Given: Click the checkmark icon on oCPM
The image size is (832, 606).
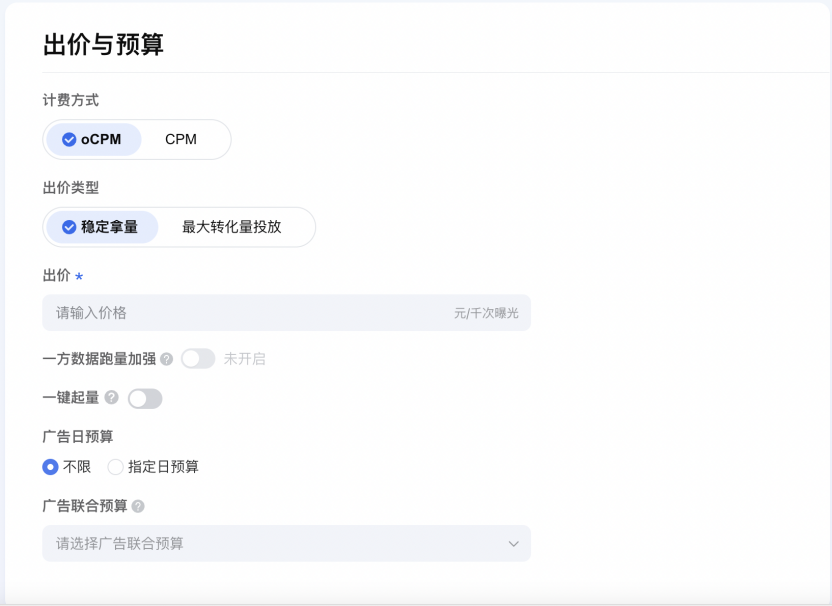Looking at the screenshot, I should (69, 140).
